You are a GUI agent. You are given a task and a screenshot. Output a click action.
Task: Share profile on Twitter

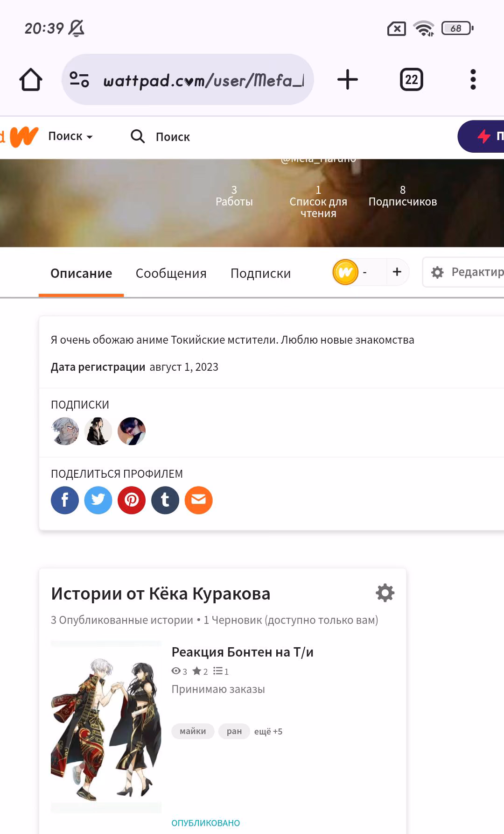click(98, 500)
